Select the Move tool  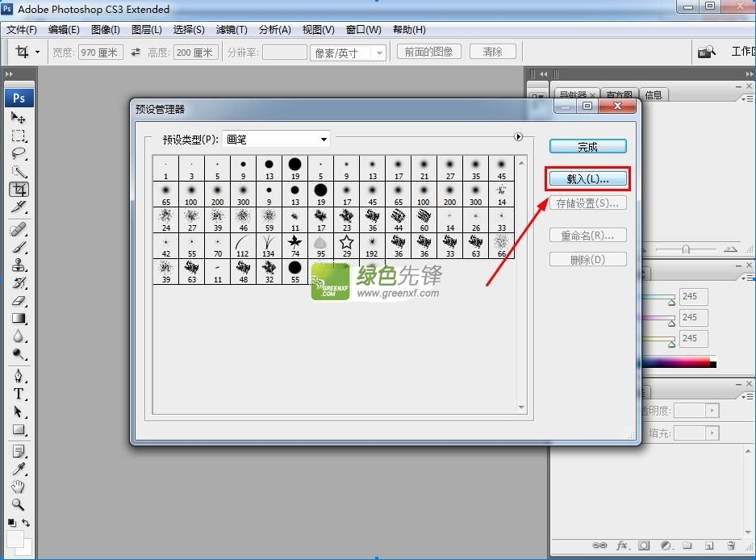(x=19, y=117)
